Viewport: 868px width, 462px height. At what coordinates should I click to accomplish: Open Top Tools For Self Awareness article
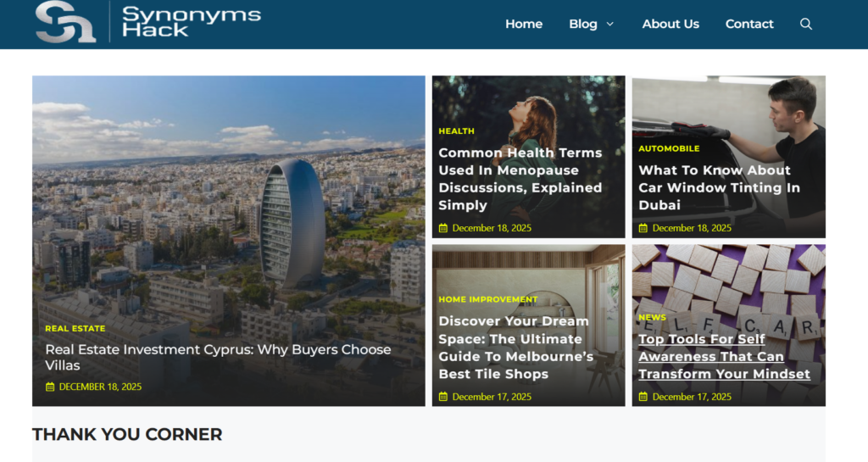pos(724,356)
